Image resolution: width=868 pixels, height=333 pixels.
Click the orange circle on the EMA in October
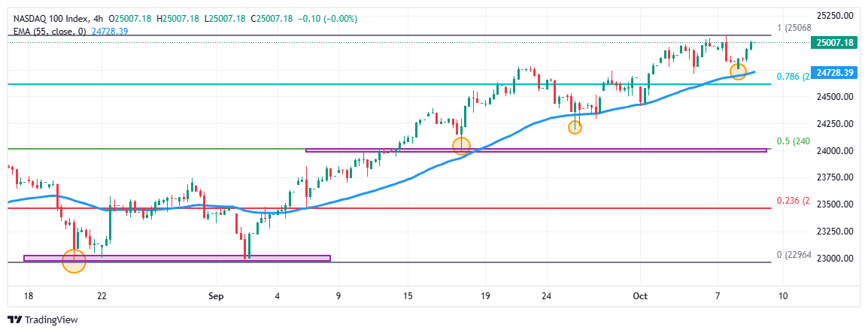[x=738, y=71]
